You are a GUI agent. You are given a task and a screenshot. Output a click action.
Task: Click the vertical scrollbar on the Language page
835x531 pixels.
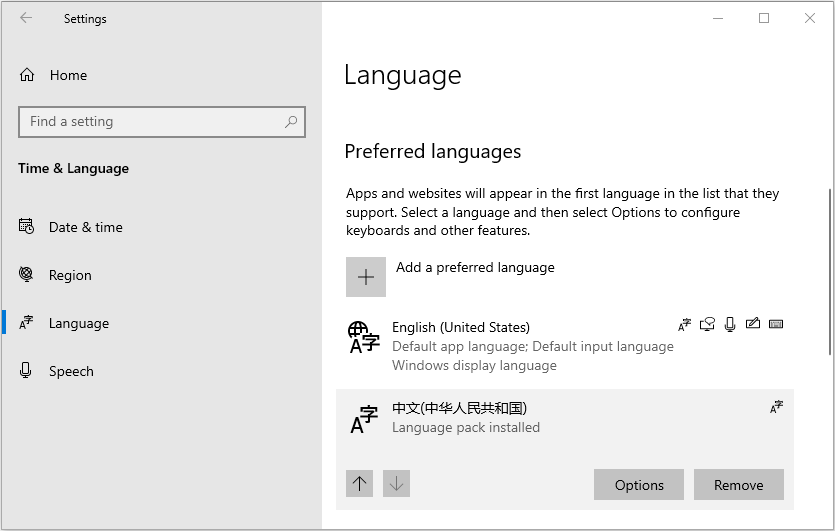(x=829, y=270)
